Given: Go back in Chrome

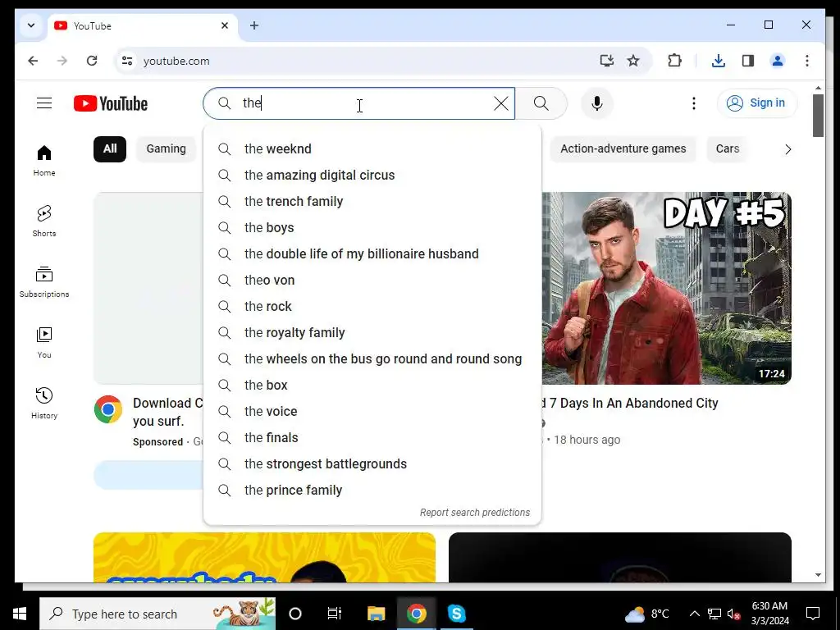Looking at the screenshot, I should click(x=33, y=61).
